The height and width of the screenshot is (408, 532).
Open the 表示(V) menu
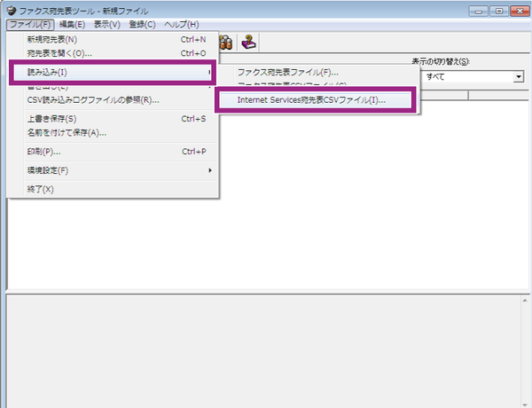[107, 24]
